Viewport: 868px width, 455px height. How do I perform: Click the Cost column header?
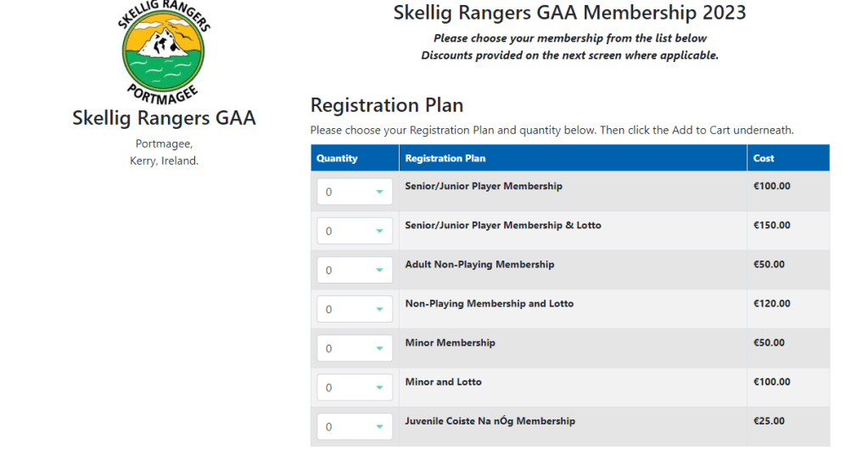pos(764,158)
